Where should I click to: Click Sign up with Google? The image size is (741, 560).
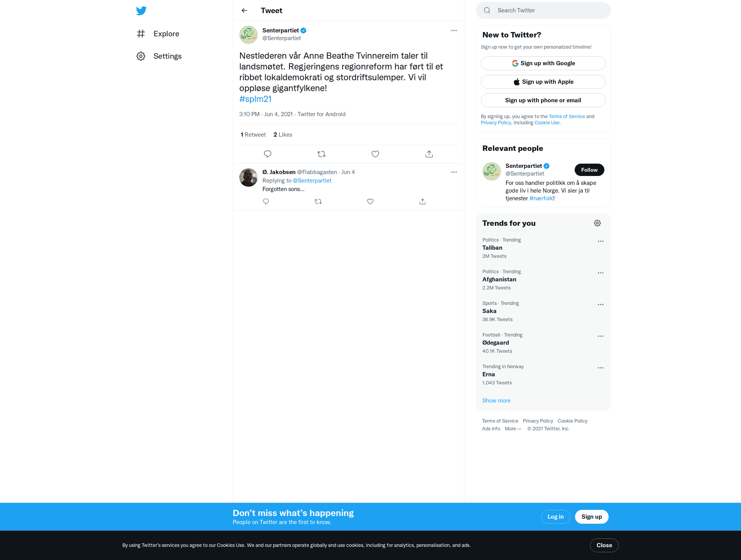(x=543, y=63)
